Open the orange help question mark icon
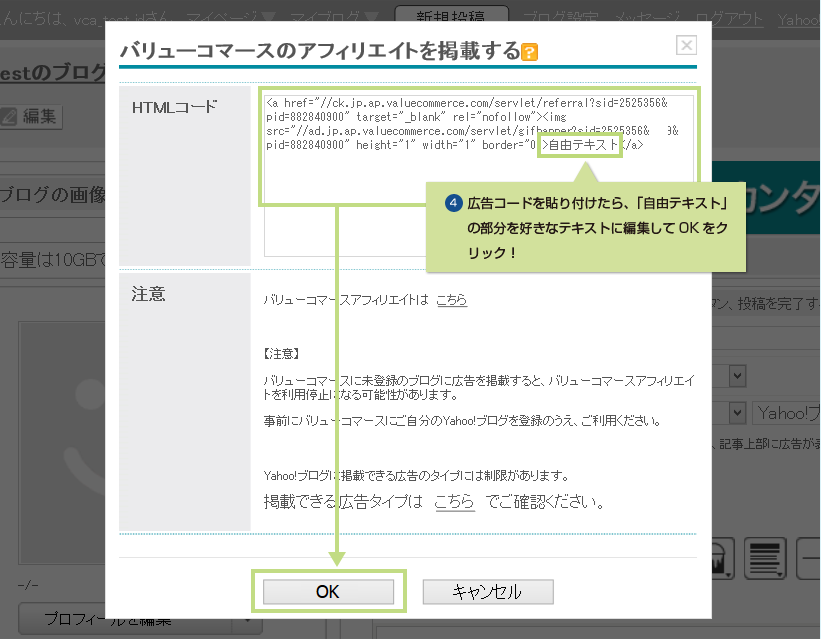The height and width of the screenshot is (639, 821). 529,52
